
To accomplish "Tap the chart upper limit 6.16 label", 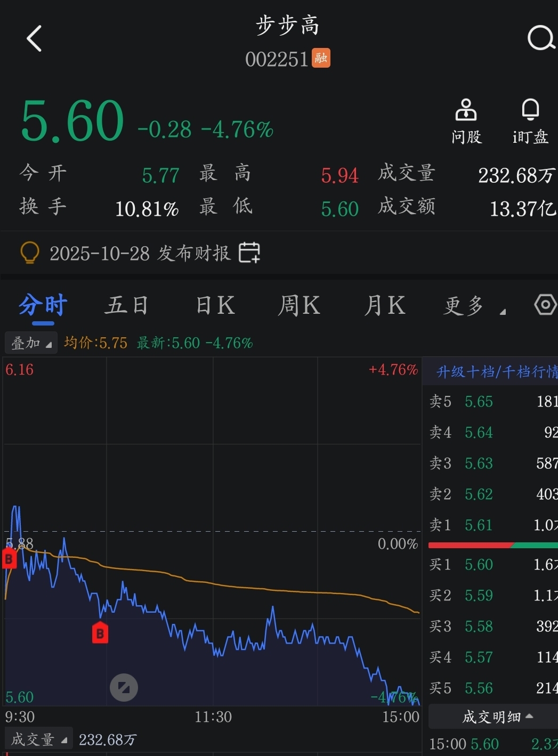I will point(19,369).
